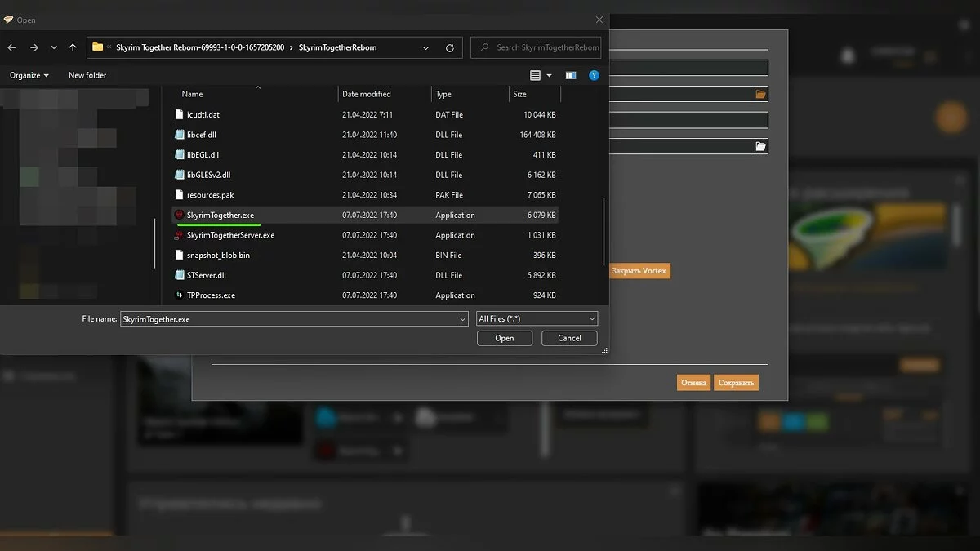The height and width of the screenshot is (551, 980).
Task: Select SkyrimTogetherServer.exe file icon
Action: pyautogui.click(x=180, y=235)
